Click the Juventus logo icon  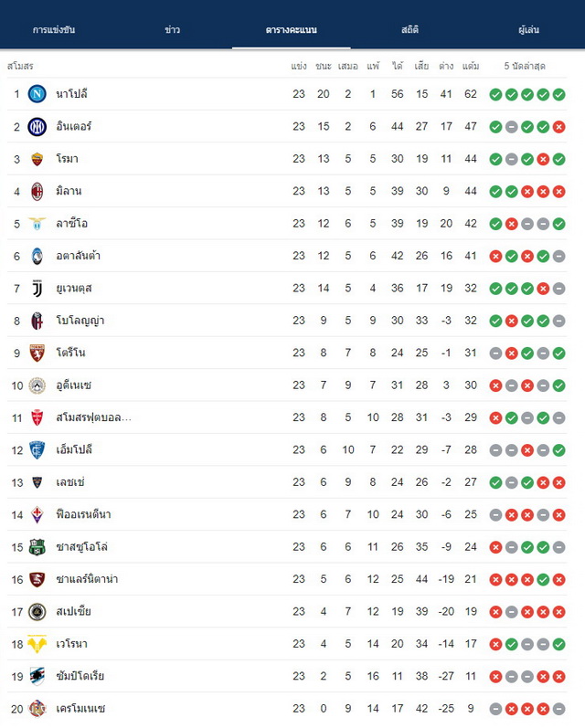tap(37, 289)
